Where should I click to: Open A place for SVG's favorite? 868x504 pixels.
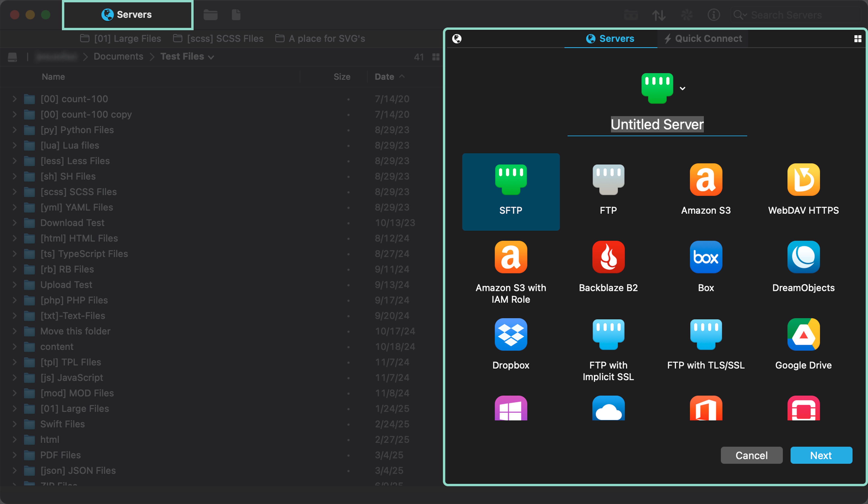[320, 39]
